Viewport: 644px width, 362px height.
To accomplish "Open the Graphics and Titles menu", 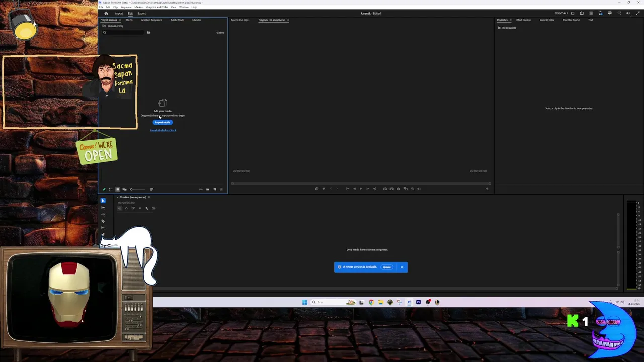I will click(x=157, y=7).
